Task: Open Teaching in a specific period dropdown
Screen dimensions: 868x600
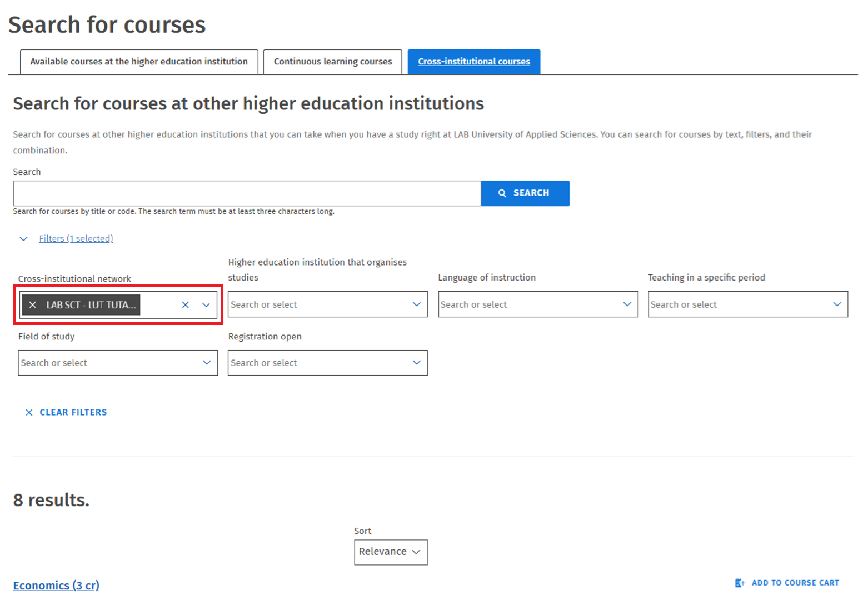Action: 748,304
